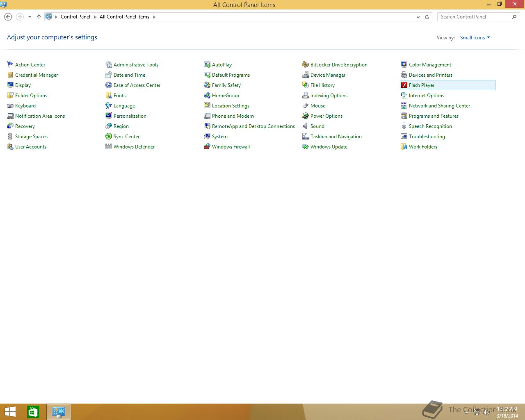Open the Folder Options icon
Image resolution: width=525 pixels, height=420 pixels.
[x=10, y=95]
